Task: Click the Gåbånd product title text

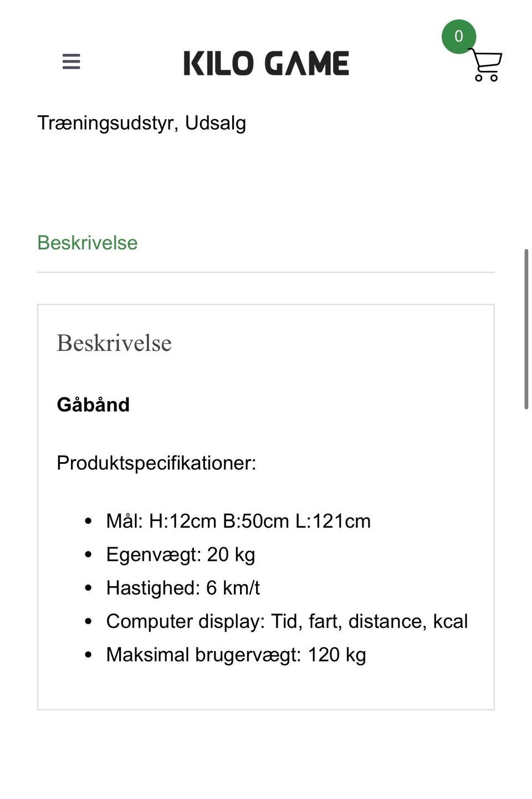Action: coord(93,404)
